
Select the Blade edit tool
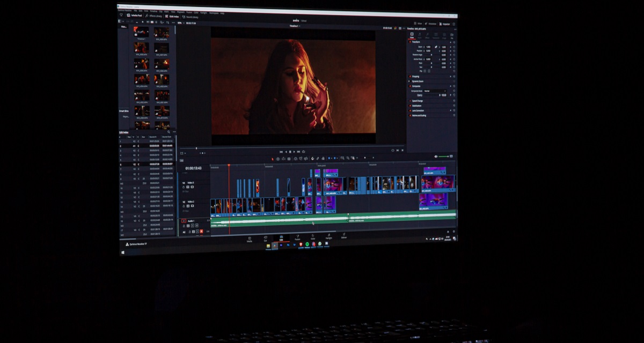289,158
